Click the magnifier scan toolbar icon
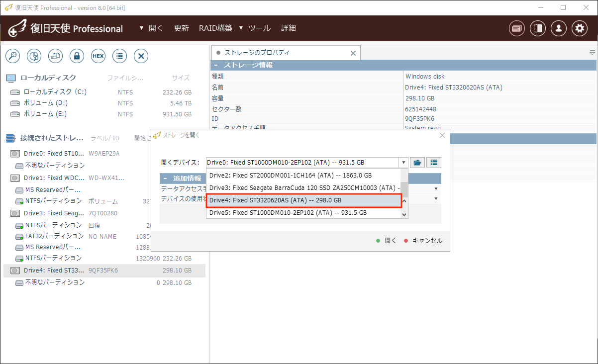Image resolution: width=598 pixels, height=364 pixels. (x=12, y=56)
